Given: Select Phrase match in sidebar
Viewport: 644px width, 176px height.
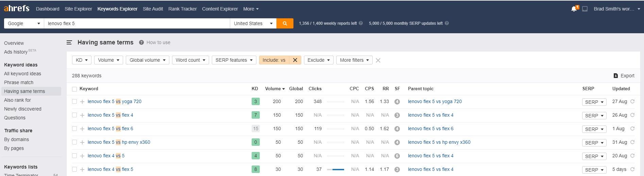Looking at the screenshot, I should (19, 82).
